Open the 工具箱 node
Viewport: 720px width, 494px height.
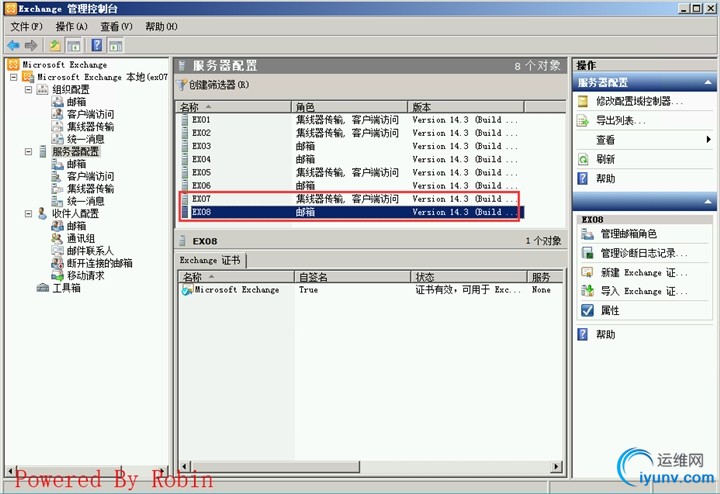tap(59, 288)
